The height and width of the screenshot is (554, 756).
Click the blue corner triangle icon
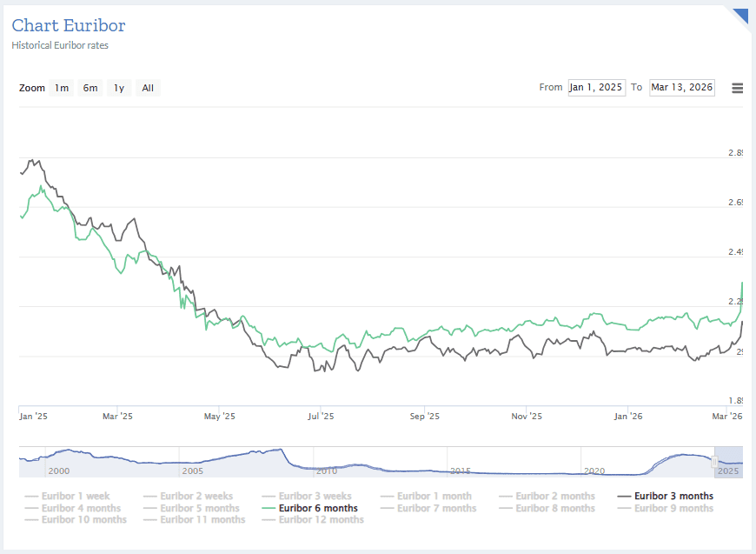point(741,14)
